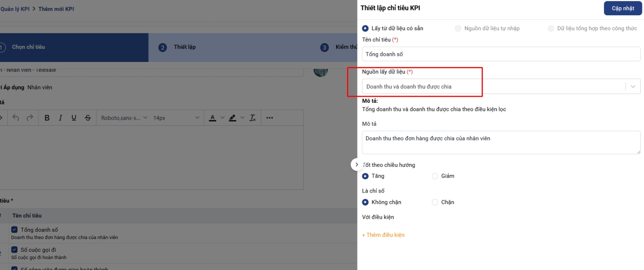Click the text color 'A' swatch
The width and height of the screenshot is (644, 270).
coord(213,118)
